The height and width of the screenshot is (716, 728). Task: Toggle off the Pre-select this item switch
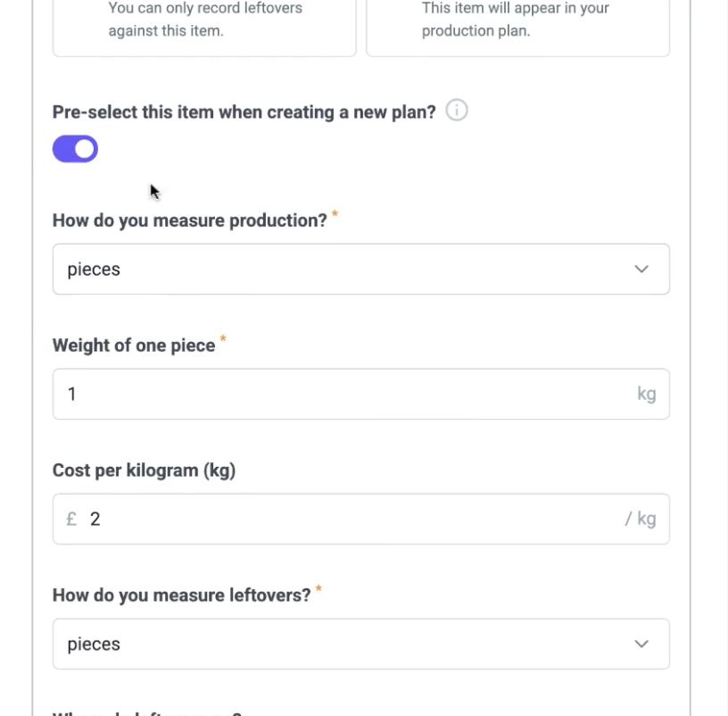(x=75, y=149)
